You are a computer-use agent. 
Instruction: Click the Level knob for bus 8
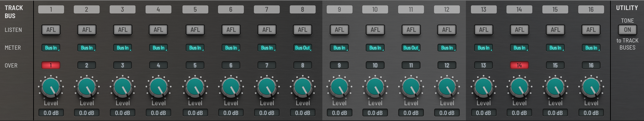pos(303,87)
